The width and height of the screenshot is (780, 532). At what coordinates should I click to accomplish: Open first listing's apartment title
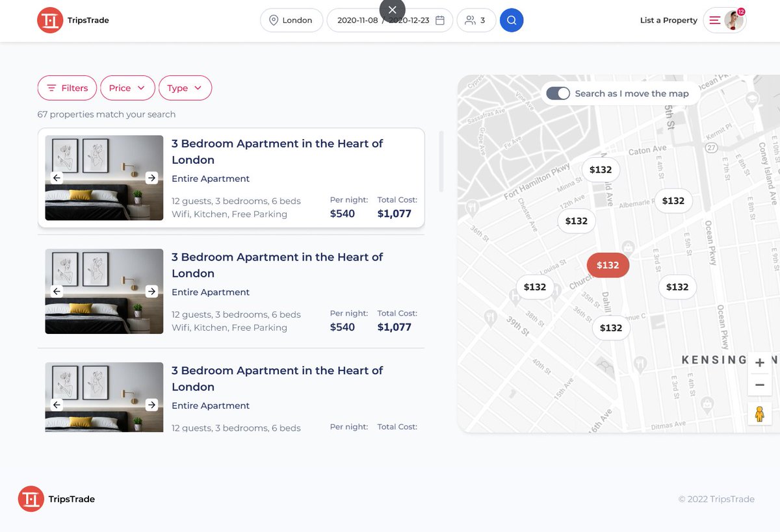(x=278, y=151)
